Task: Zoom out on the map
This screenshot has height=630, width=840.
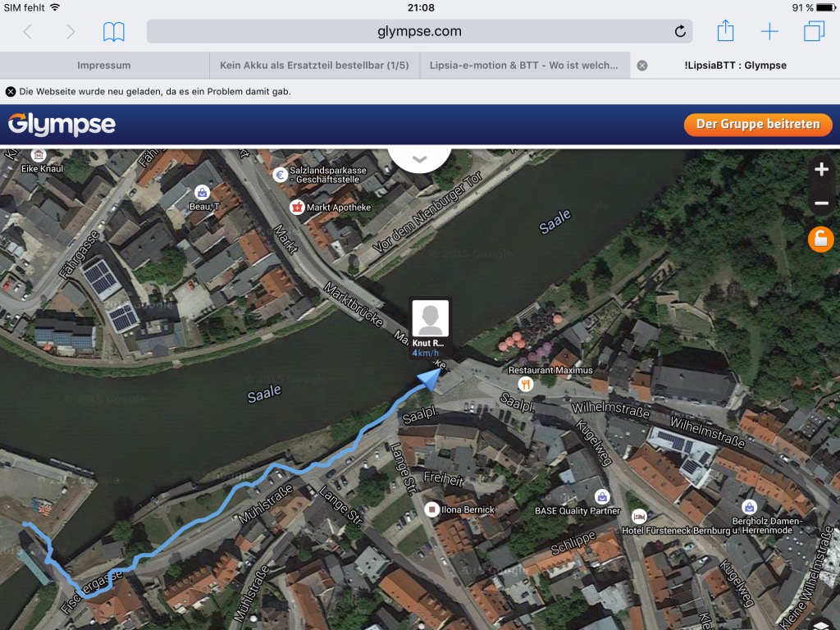Action: click(821, 203)
